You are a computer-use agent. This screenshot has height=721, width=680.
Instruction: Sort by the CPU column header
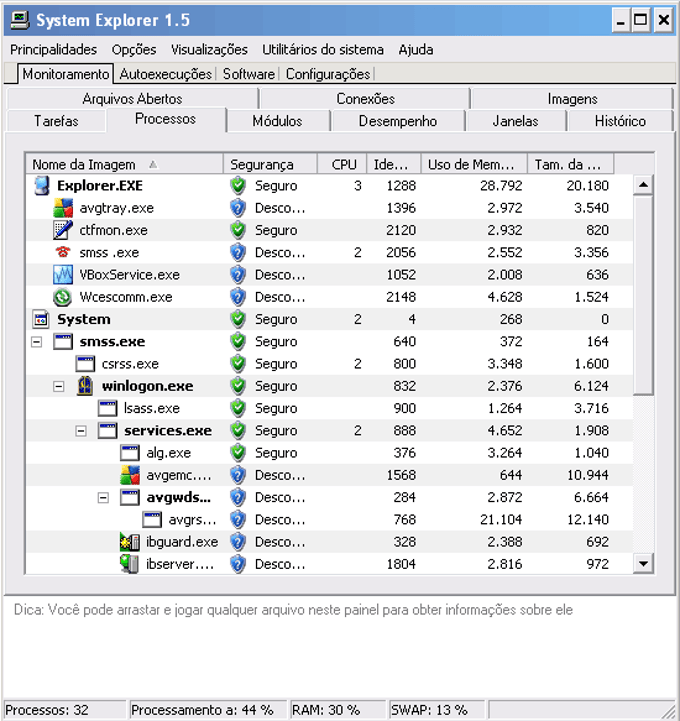pos(342,164)
